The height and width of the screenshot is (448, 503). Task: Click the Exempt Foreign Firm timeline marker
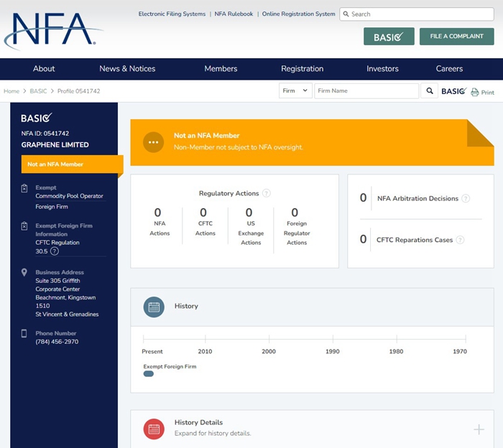point(149,374)
